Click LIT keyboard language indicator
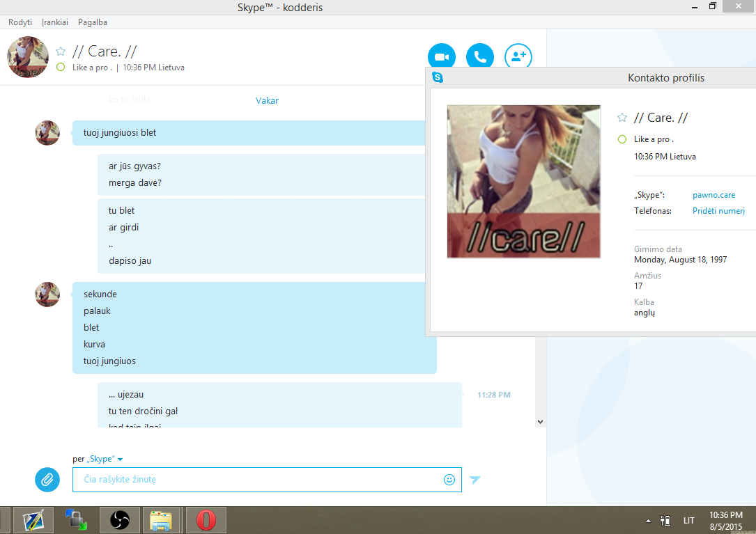The width and height of the screenshot is (756, 534). click(689, 521)
